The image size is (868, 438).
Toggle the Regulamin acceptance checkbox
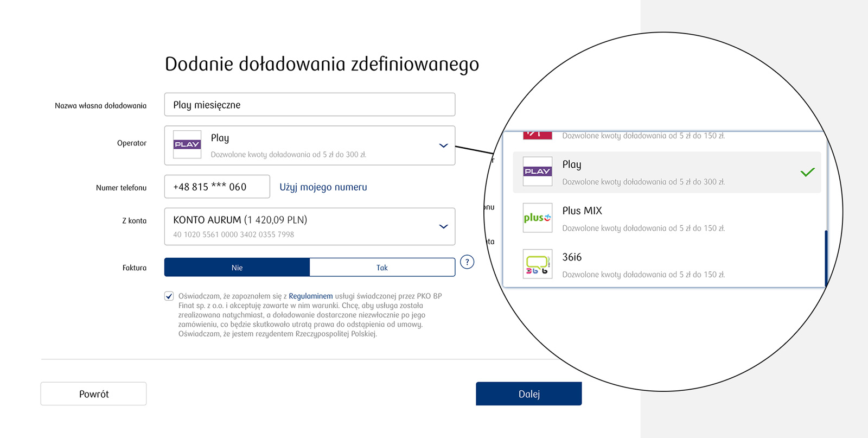tap(169, 296)
